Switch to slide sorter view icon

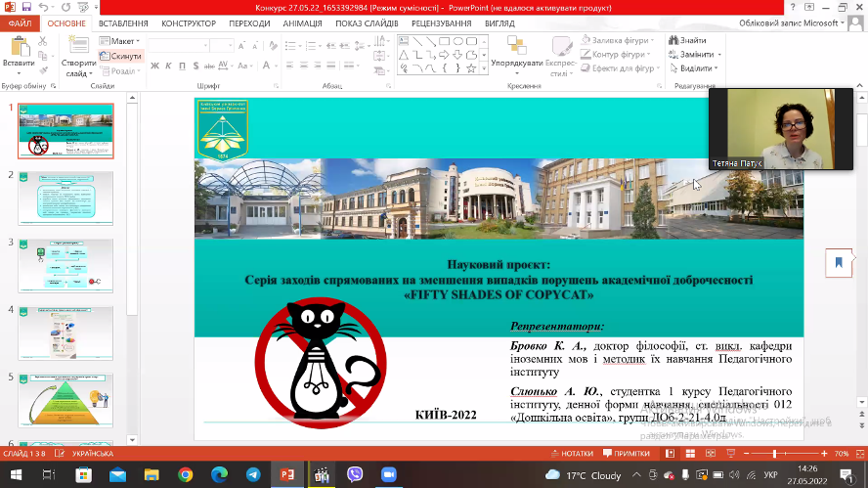click(690, 453)
